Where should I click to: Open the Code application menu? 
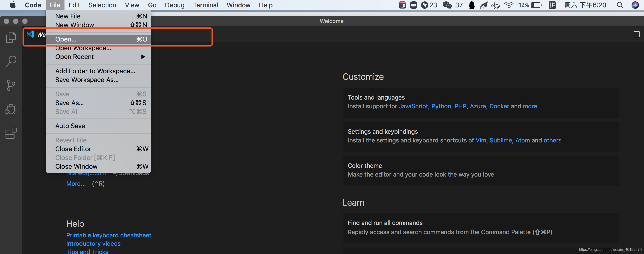tap(33, 5)
